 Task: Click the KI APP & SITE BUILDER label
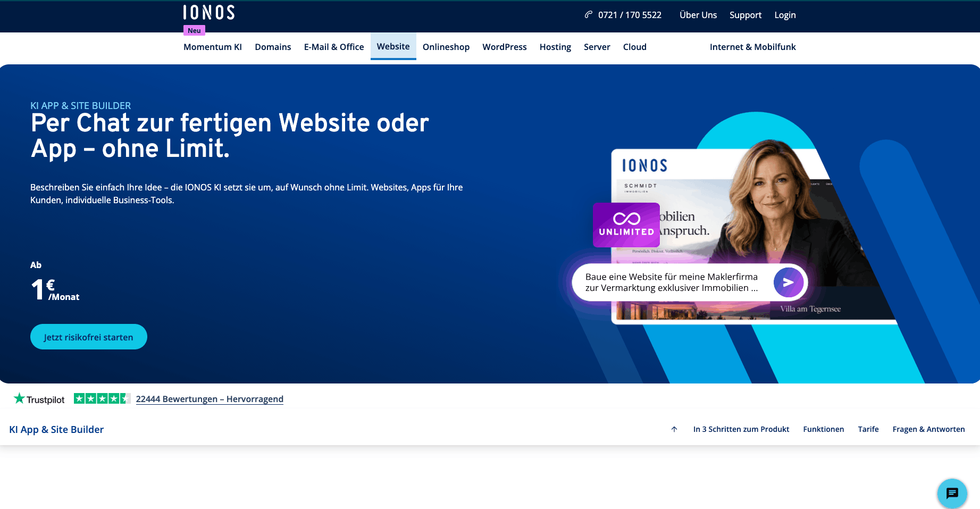click(81, 105)
